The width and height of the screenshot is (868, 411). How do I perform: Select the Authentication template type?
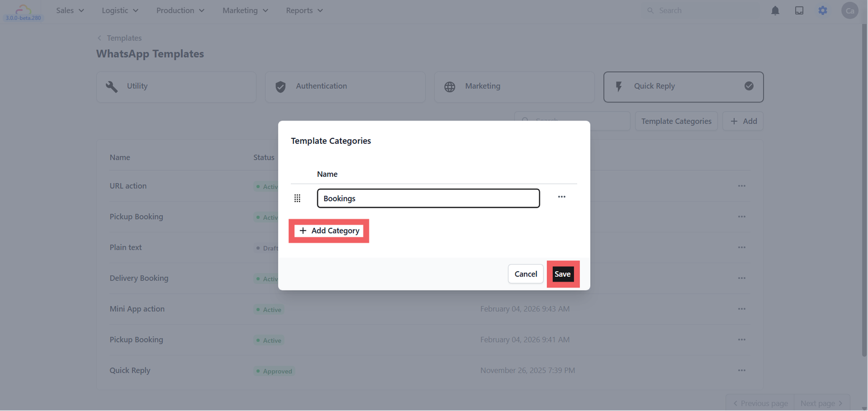coord(345,87)
